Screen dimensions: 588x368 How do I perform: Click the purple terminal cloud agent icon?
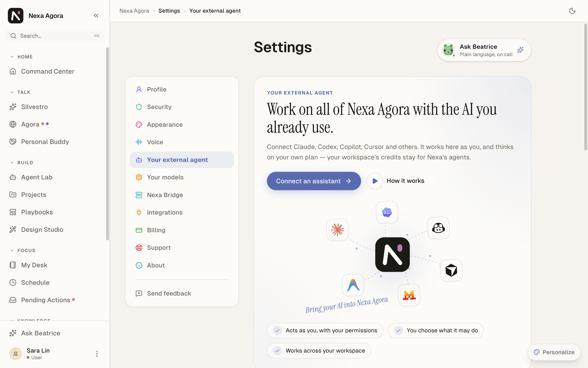coord(387,212)
